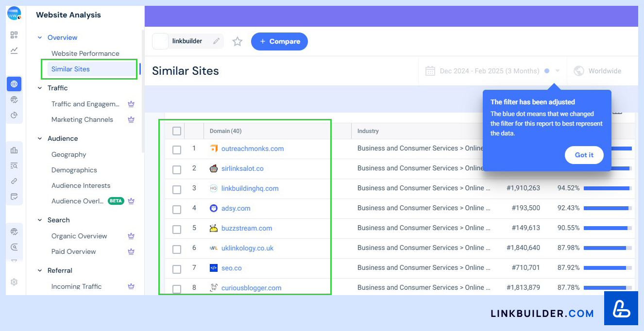The width and height of the screenshot is (644, 331).
Task: Sort by the Domain (40) column header
Action: [x=226, y=131]
